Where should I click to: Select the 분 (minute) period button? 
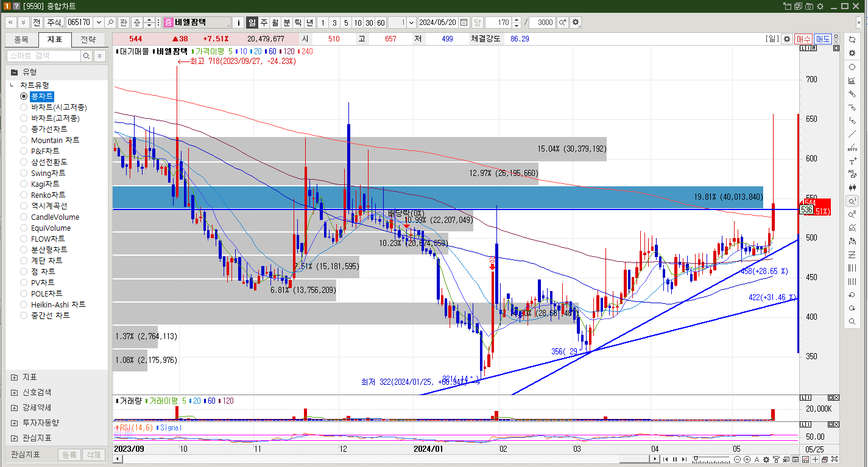(x=286, y=23)
